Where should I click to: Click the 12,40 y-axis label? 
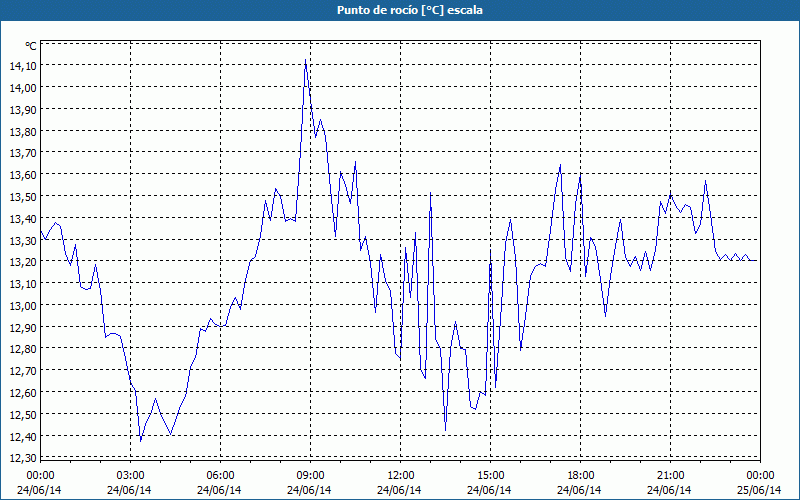pos(23,437)
